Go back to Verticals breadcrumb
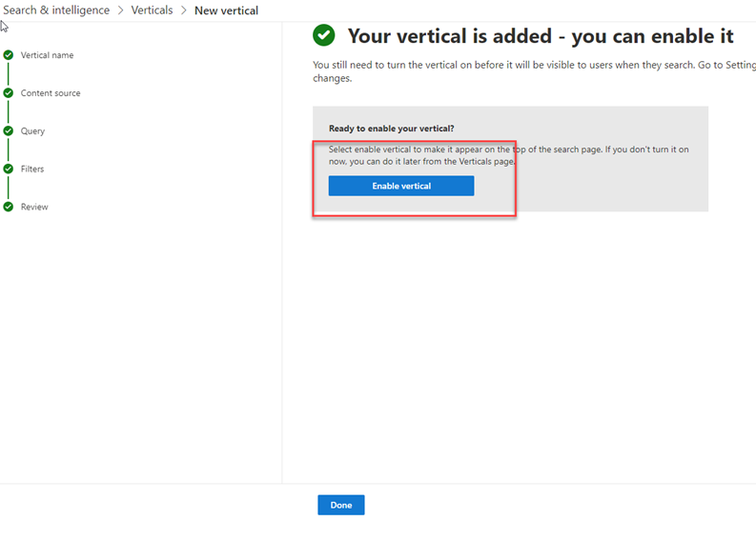 (x=152, y=10)
